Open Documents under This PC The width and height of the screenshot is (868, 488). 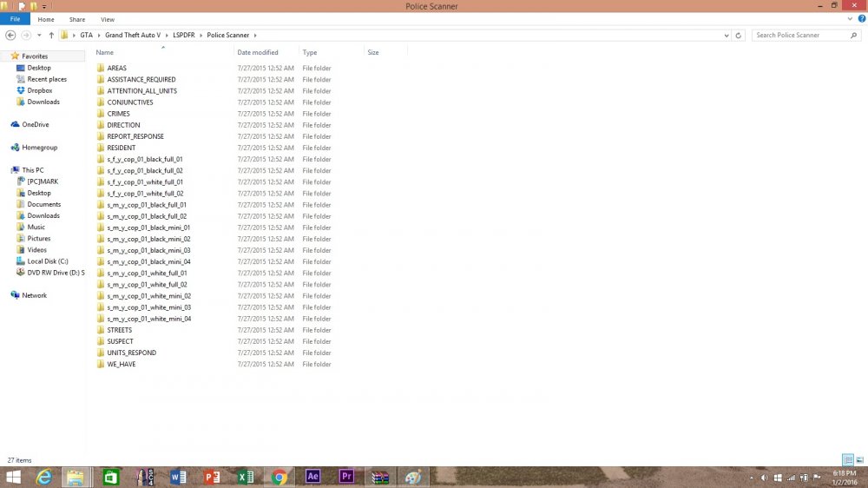pyautogui.click(x=43, y=204)
